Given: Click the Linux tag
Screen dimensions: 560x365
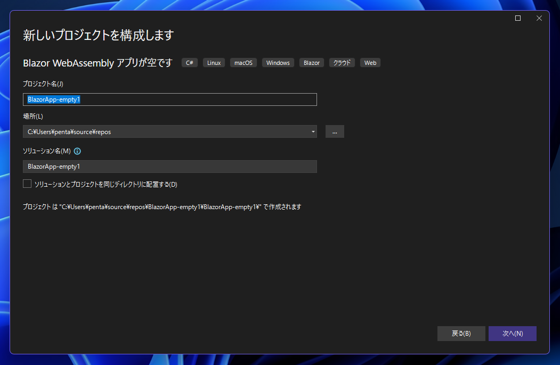Looking at the screenshot, I should click(214, 63).
